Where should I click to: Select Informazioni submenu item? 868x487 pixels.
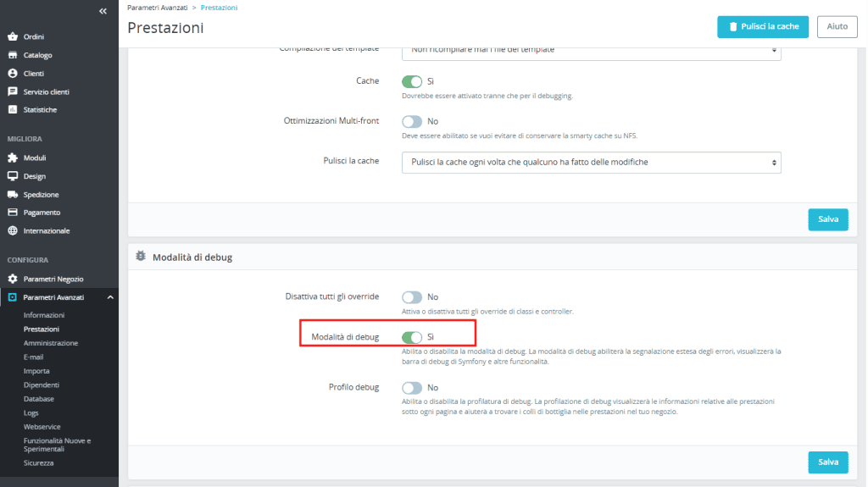[44, 315]
